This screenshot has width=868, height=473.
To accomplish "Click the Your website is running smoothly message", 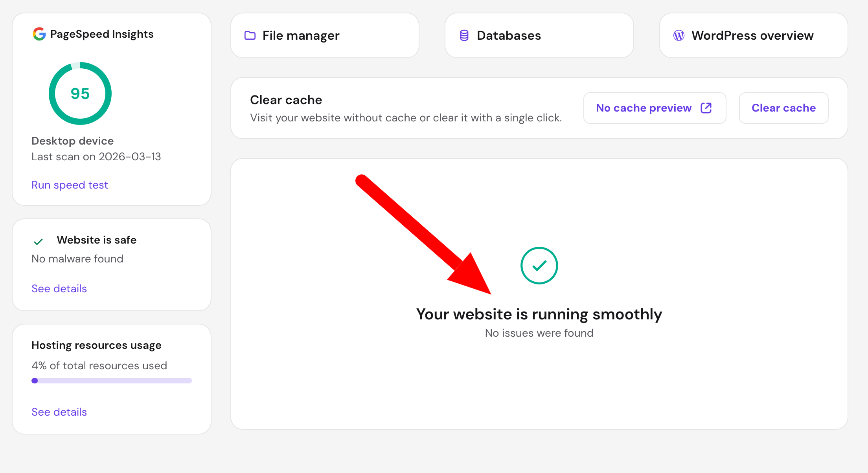I will click(539, 314).
